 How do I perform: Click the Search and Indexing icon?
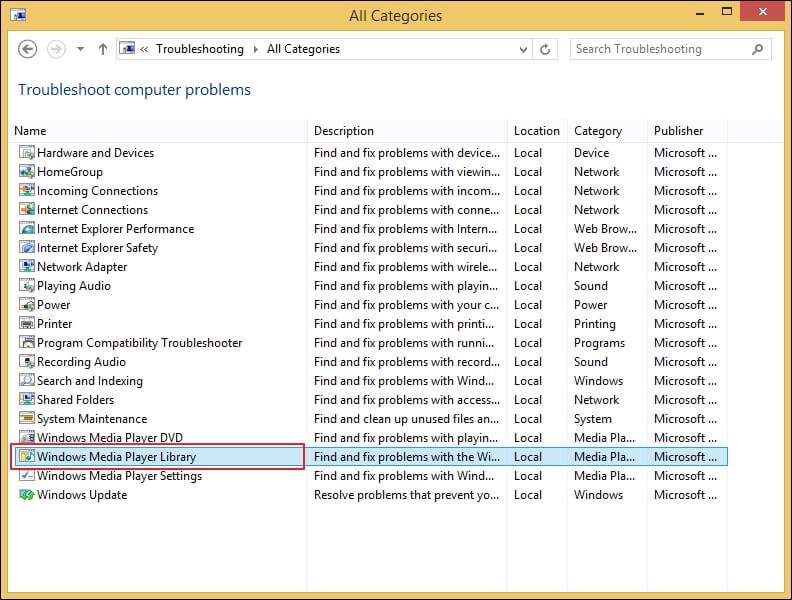(27, 380)
